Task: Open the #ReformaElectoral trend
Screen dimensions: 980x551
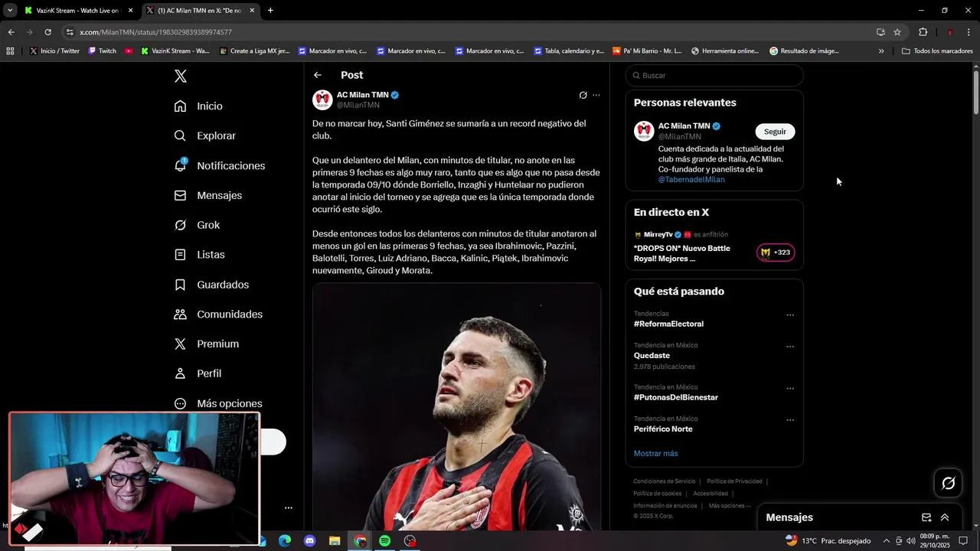Action: [668, 324]
